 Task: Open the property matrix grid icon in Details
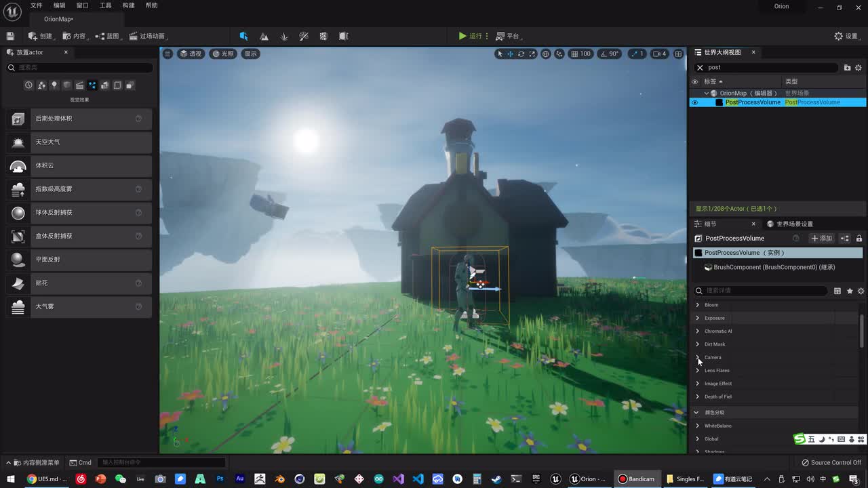coord(837,291)
